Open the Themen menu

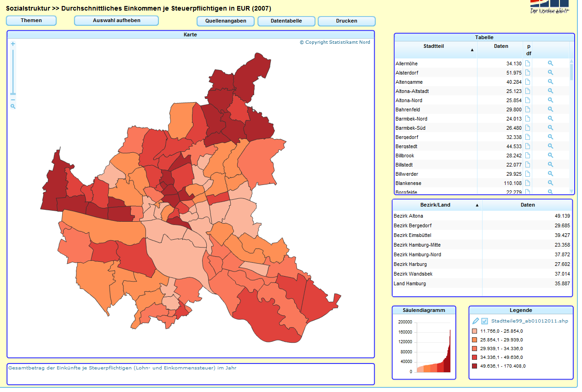(x=31, y=21)
